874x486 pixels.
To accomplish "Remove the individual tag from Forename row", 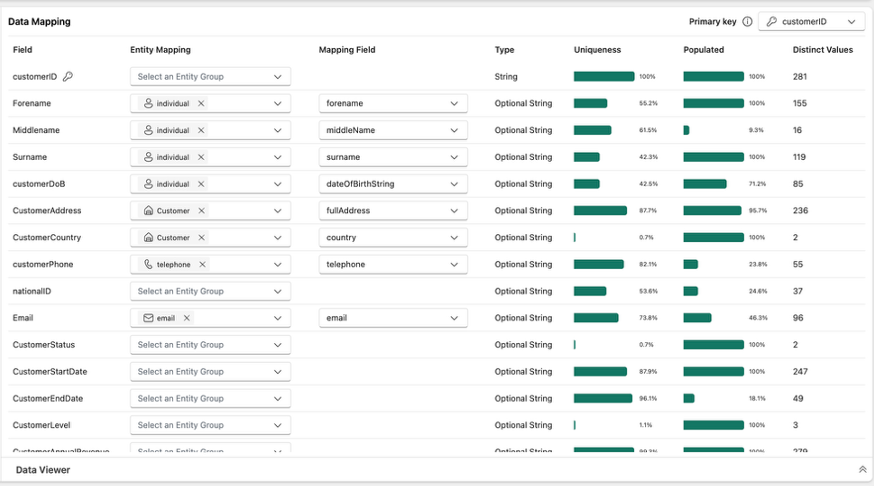I will pyautogui.click(x=200, y=103).
